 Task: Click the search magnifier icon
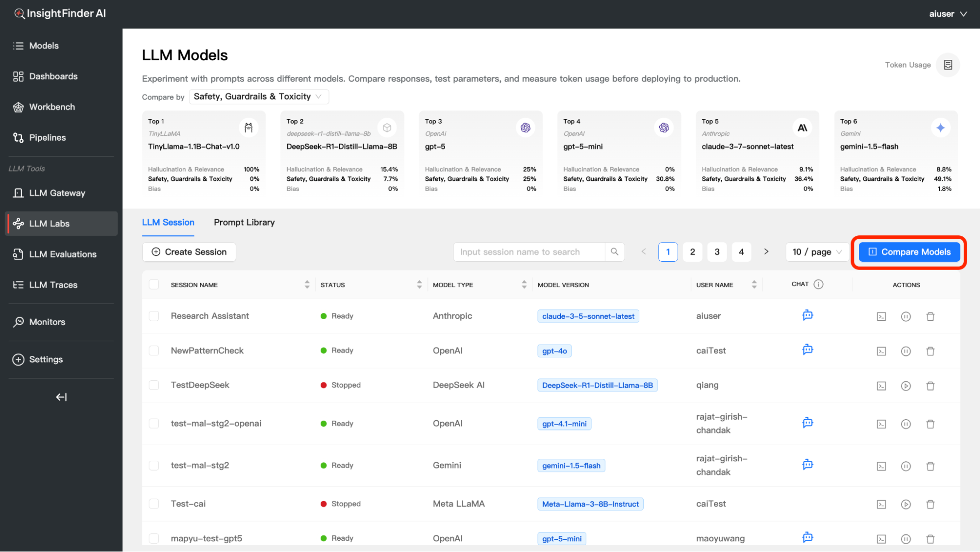pyautogui.click(x=614, y=252)
